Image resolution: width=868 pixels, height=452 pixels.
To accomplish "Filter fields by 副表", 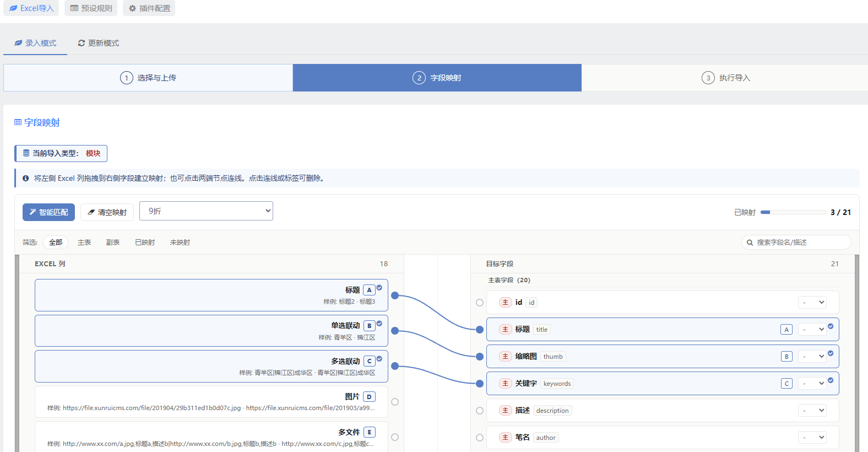I will tap(113, 243).
